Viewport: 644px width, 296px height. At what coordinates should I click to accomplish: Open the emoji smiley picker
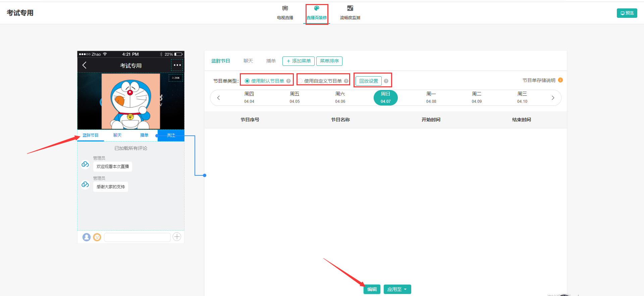click(97, 237)
